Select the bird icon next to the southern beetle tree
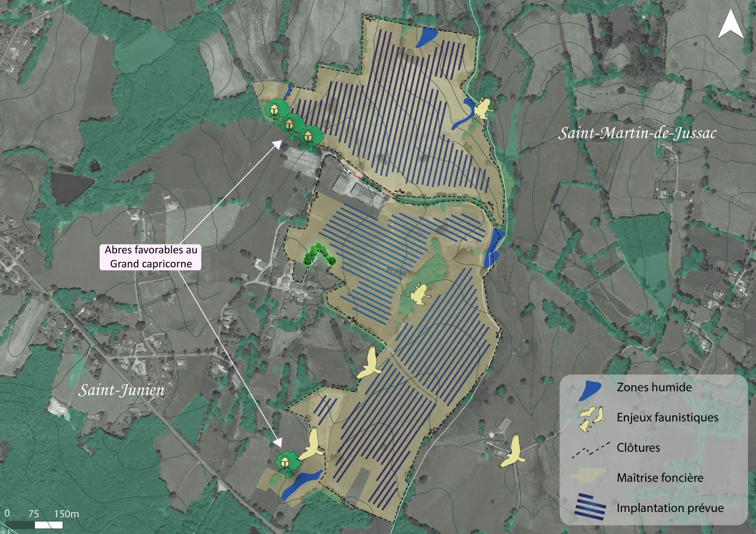756x534 pixels. coord(311,444)
